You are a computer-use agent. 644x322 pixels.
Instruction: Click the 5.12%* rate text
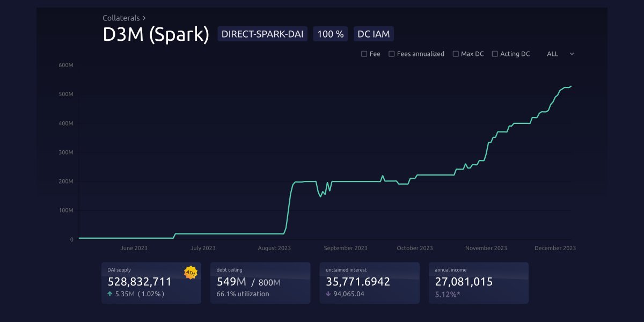click(x=448, y=294)
